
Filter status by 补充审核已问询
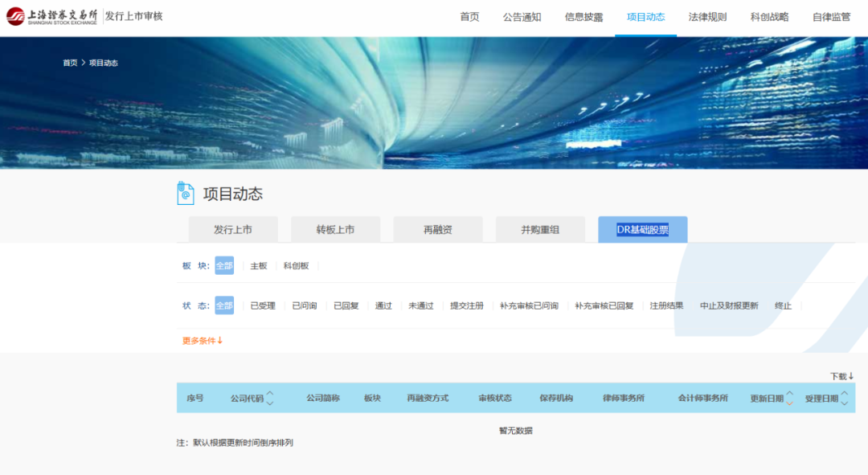tap(529, 305)
